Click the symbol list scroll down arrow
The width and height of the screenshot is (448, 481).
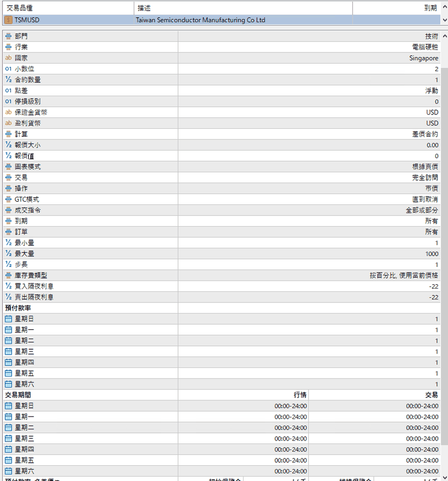445,20
